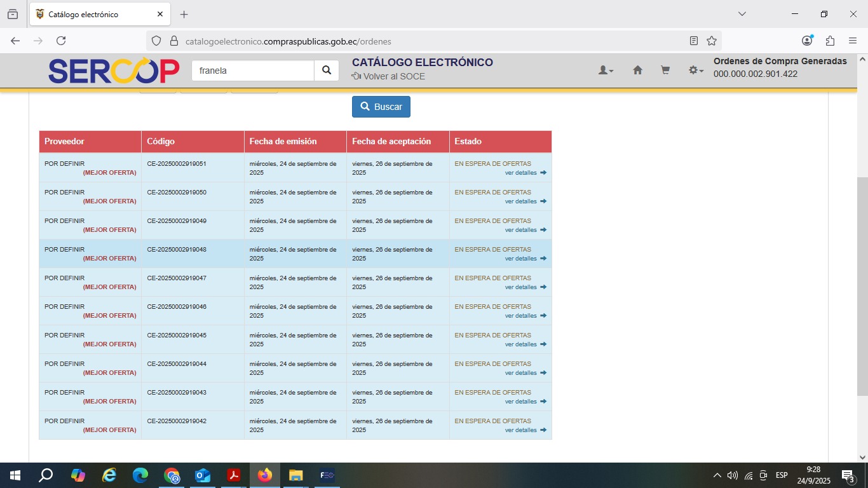868x488 pixels.
Task: Go to home via house icon
Action: point(637,71)
